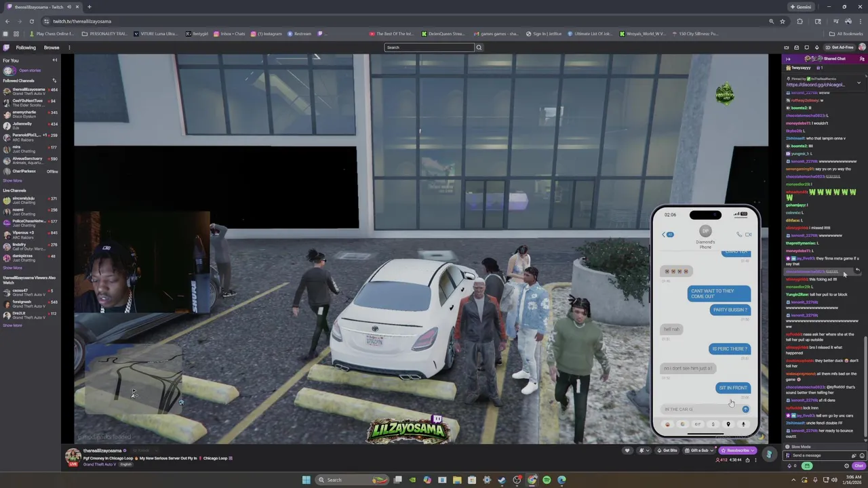Click the Resubscribe button
This screenshot has height=488, width=868.
tap(738, 451)
